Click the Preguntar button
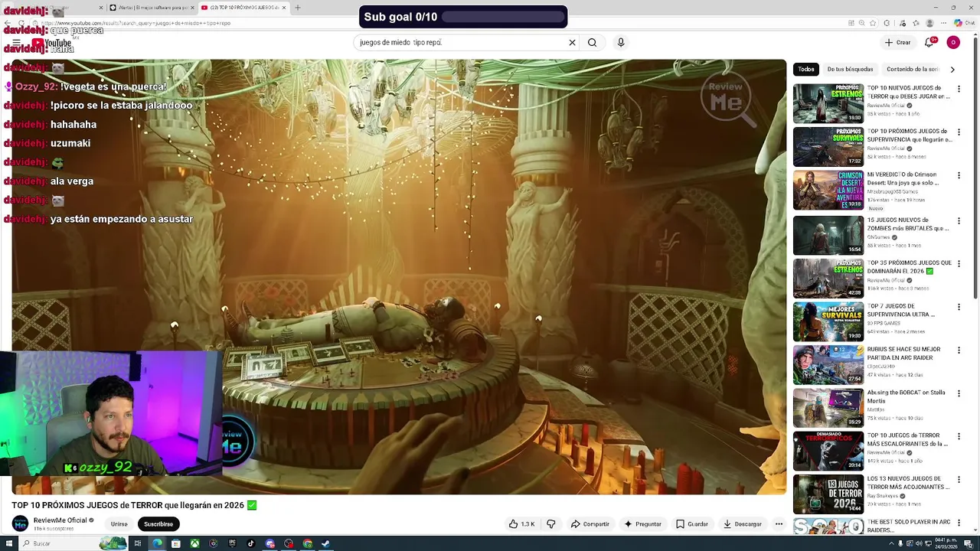This screenshot has height=551, width=980. point(642,524)
